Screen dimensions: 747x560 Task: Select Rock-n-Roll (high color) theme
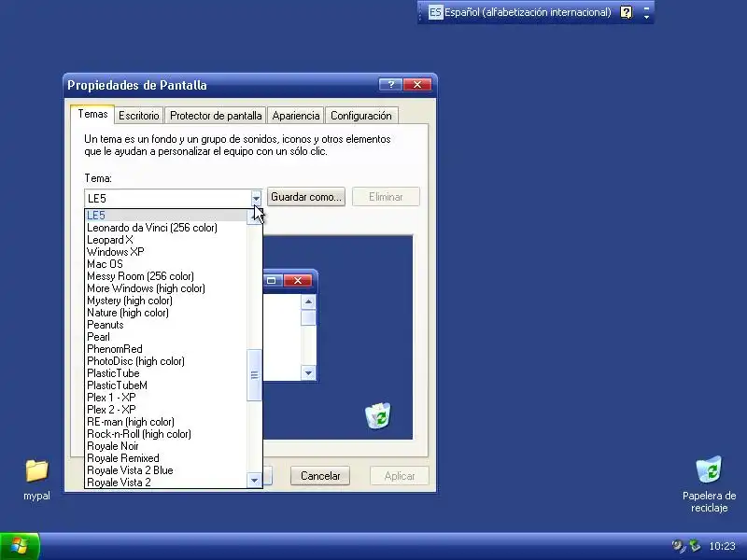click(166, 434)
